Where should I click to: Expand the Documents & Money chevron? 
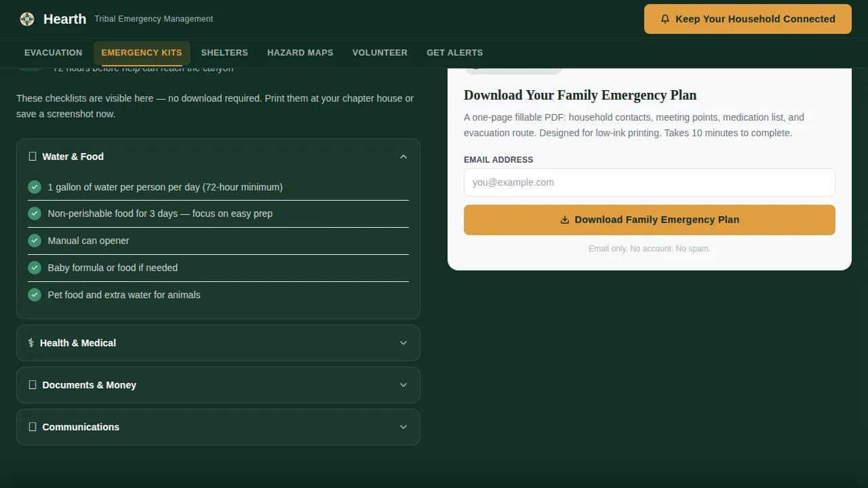coord(403,385)
